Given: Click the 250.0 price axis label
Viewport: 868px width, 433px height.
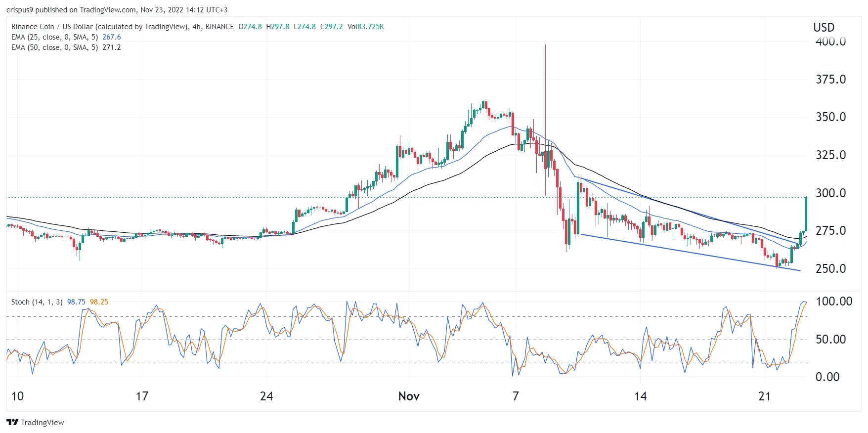Looking at the screenshot, I should click(x=830, y=269).
